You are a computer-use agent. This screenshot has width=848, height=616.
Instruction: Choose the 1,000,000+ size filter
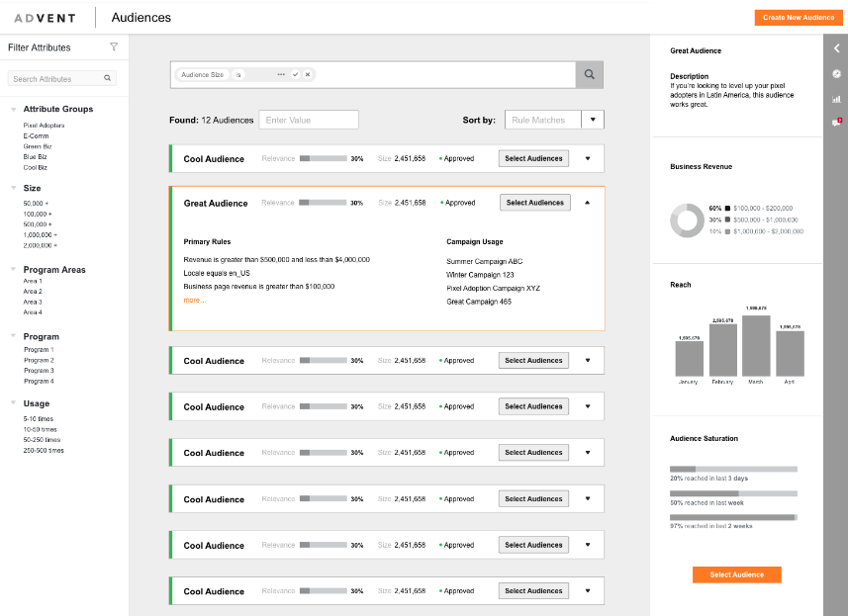point(40,234)
